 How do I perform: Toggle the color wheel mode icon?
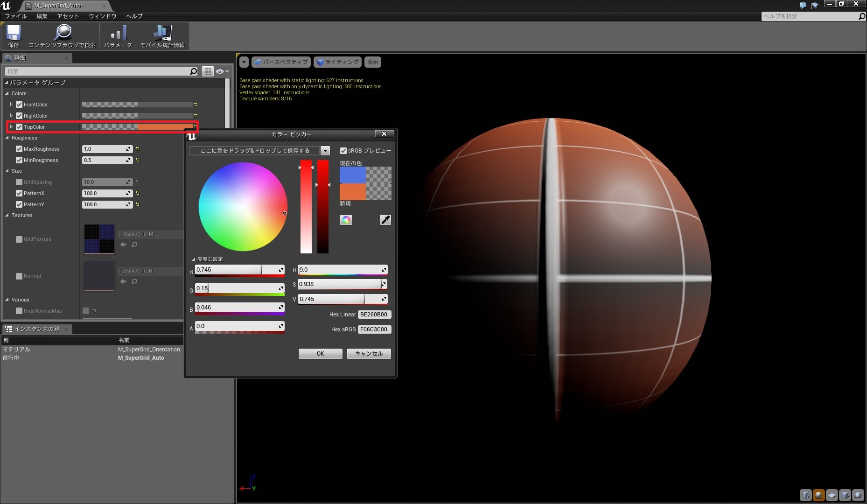[x=346, y=220]
